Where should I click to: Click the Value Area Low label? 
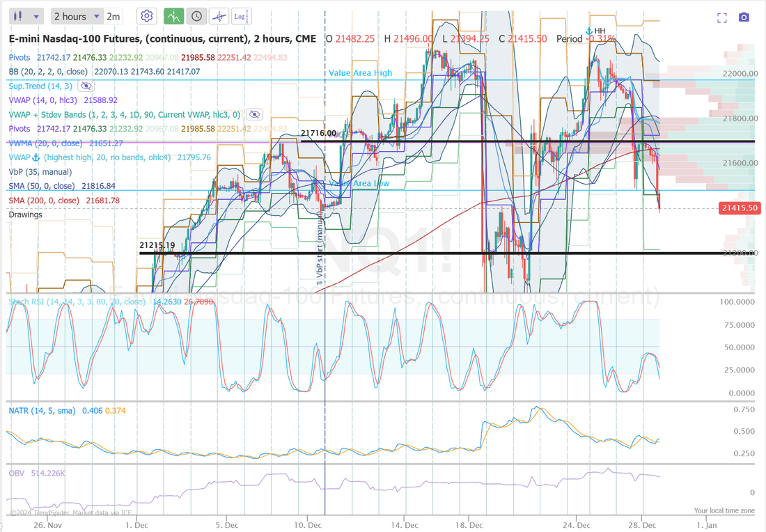(359, 183)
